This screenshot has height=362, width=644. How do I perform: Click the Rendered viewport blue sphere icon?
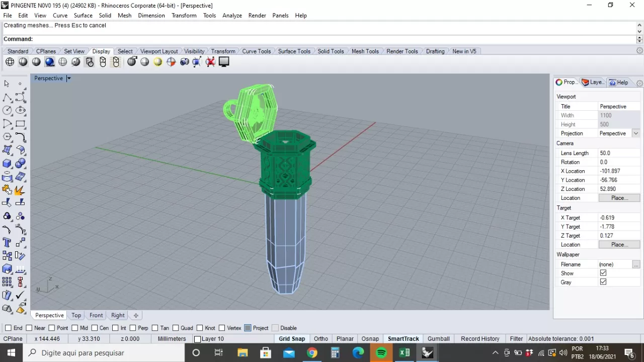tap(49, 62)
